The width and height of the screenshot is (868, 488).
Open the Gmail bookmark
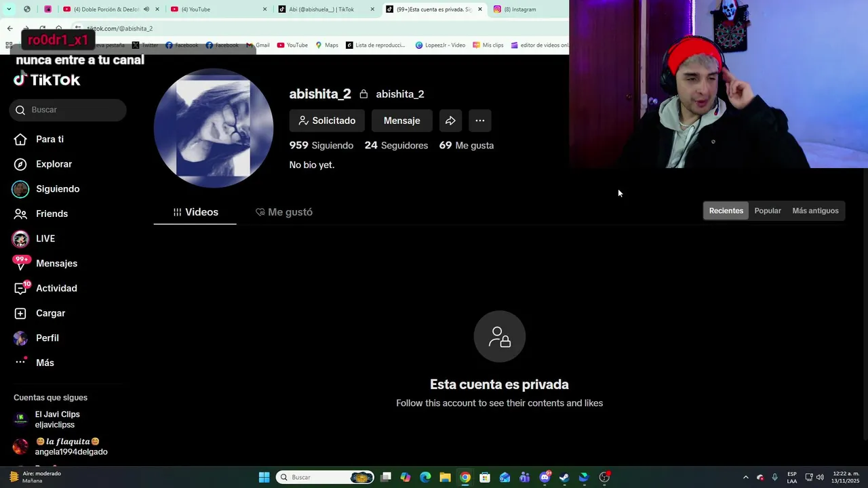[x=258, y=45]
